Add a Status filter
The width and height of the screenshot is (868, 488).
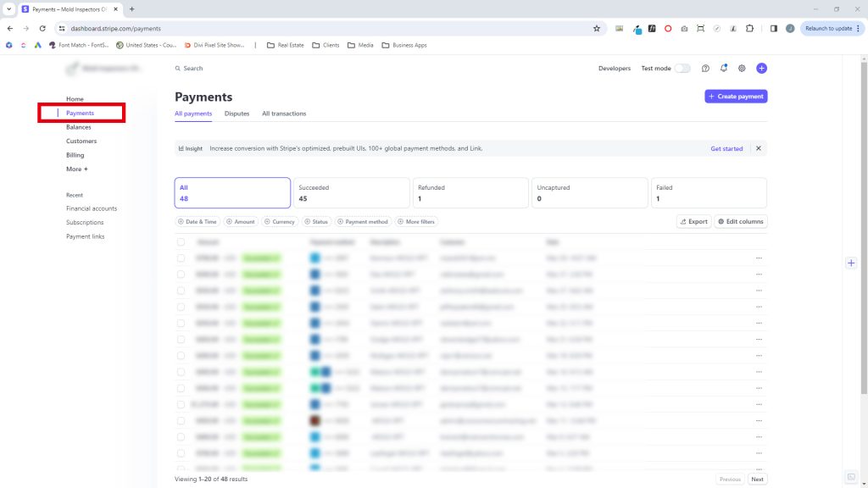pos(316,221)
